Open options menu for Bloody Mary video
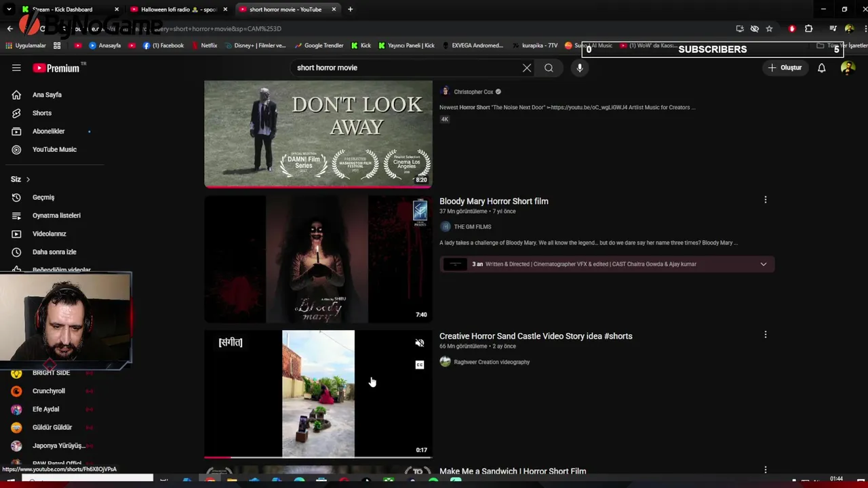 [765, 200]
